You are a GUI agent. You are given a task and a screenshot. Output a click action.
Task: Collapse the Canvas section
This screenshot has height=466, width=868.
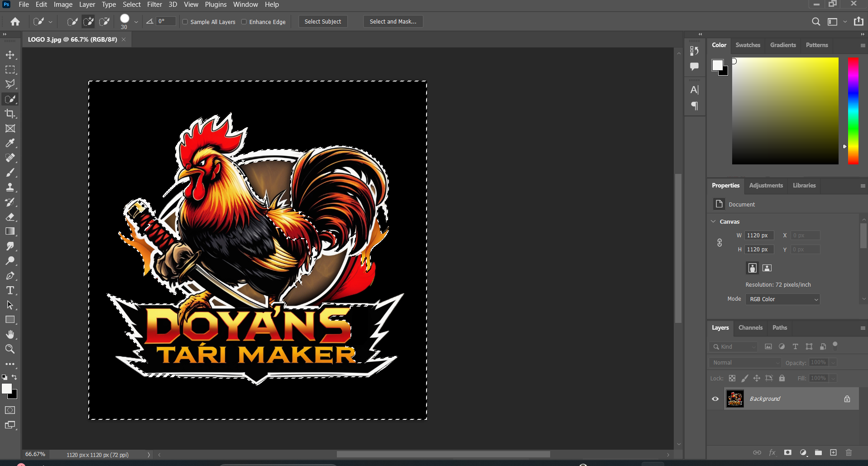714,221
